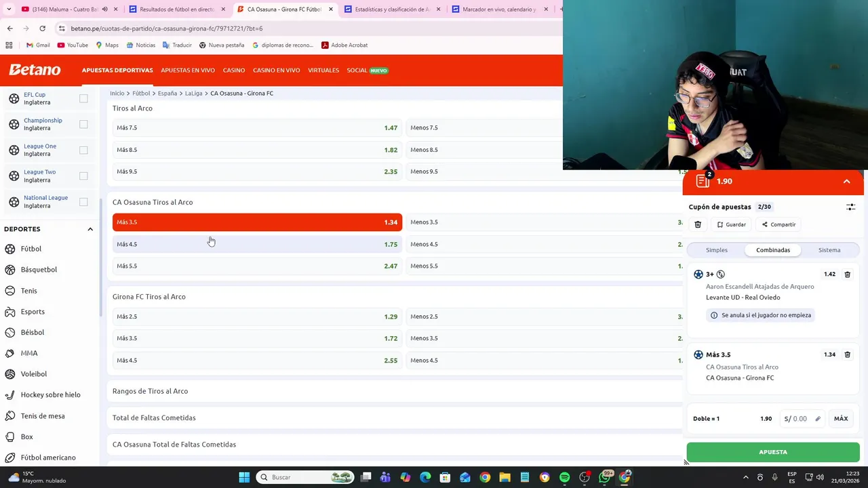Switch to Resultados de fútbol browser tab
This screenshot has height=488, width=868.
pyautogui.click(x=176, y=9)
